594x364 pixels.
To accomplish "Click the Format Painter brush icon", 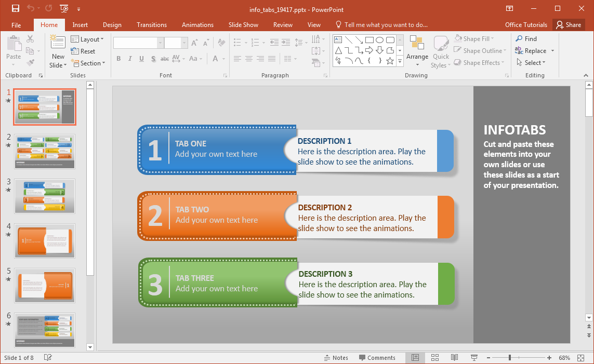I will (x=30, y=62).
